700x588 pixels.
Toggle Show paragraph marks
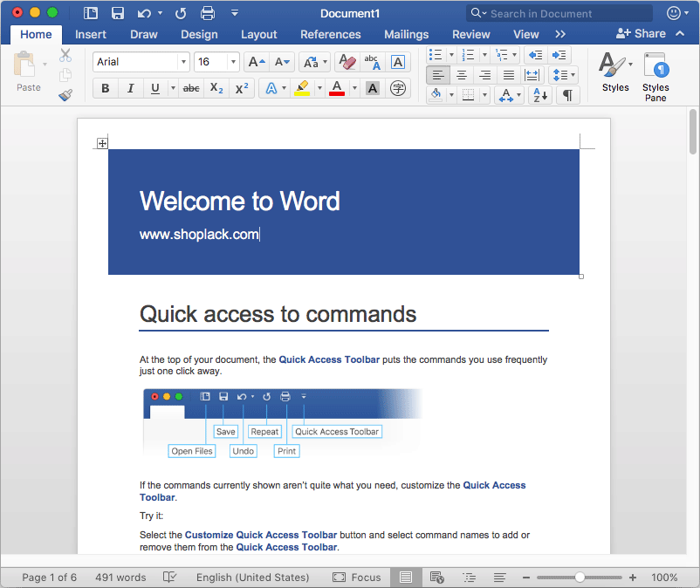[x=568, y=95]
